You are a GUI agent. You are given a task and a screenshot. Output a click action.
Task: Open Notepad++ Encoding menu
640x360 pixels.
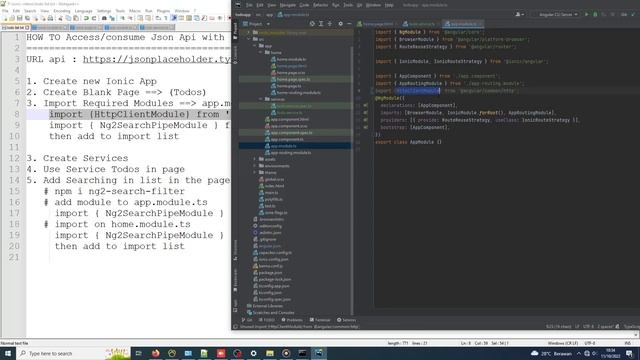(x=62, y=11)
